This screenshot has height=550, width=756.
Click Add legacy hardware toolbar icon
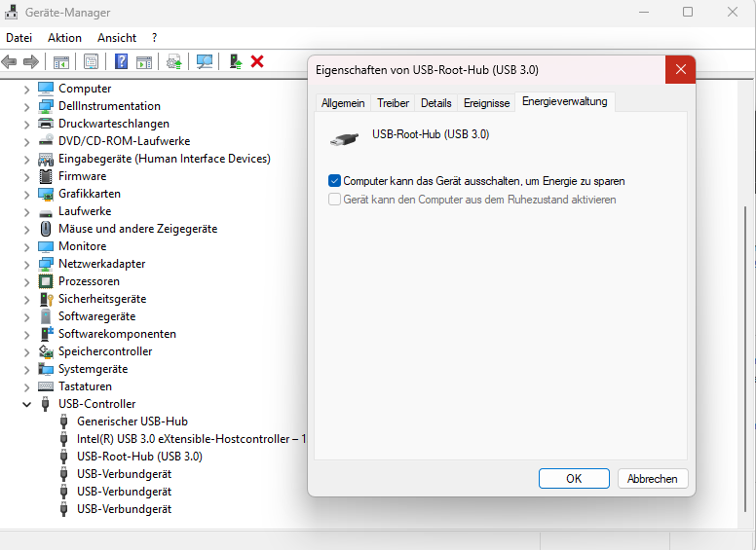coord(236,61)
